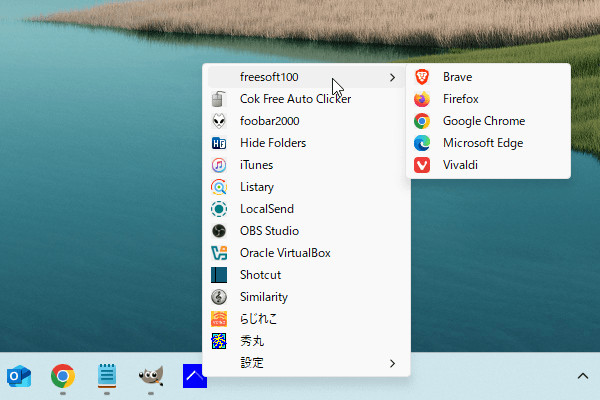This screenshot has width=600, height=400.
Task: Click the LocalSend teal circle icon
Action: coord(219,209)
